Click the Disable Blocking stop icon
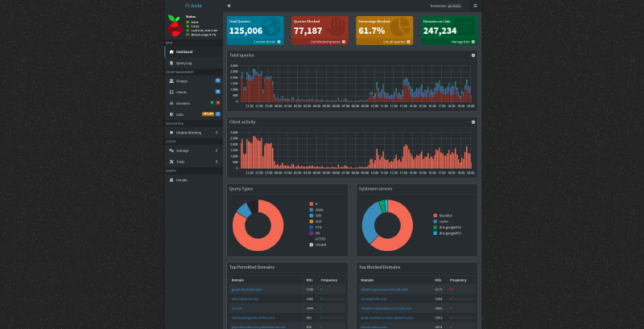The height and width of the screenshot is (329, 644). (x=171, y=133)
